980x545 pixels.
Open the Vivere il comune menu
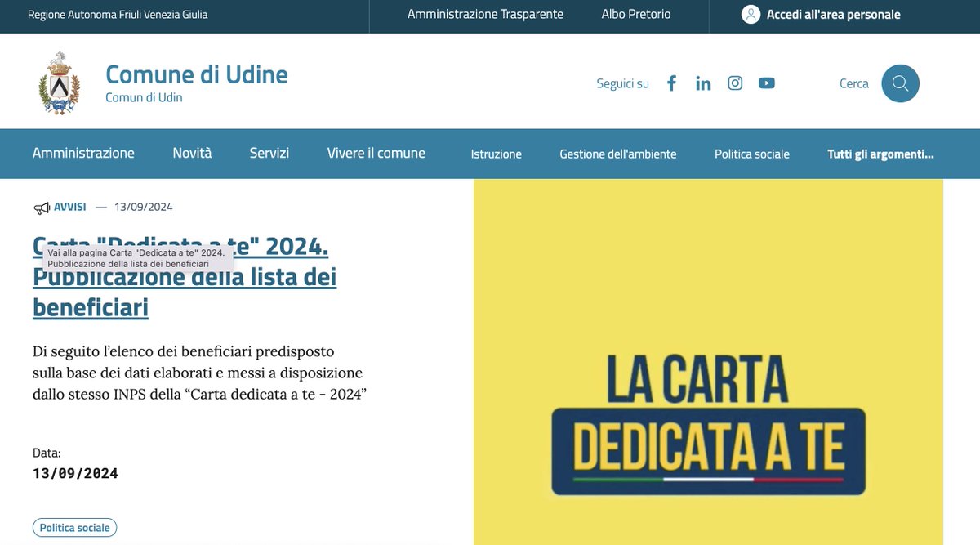pos(376,153)
